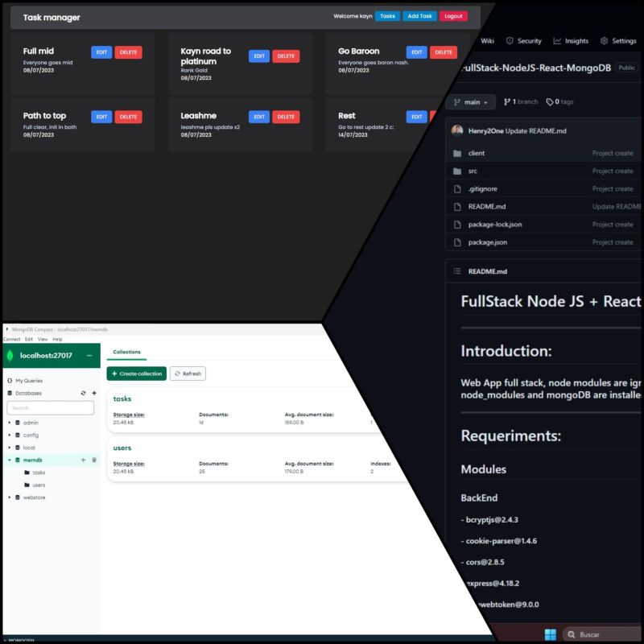Switch to the Wiki tab on GitHub
Viewport: 644px width, 644px height.
pos(487,41)
